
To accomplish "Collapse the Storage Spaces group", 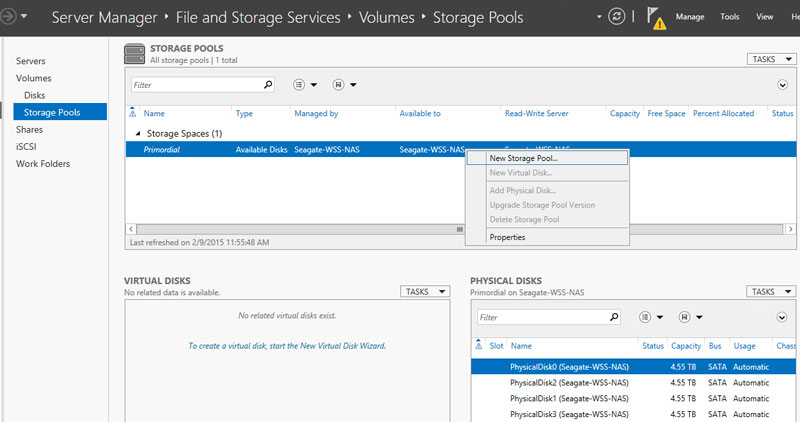I will 138,133.
